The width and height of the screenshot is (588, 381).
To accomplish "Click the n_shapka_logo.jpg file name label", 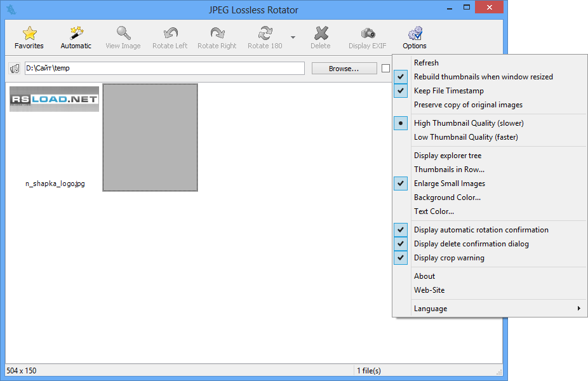I will [55, 184].
